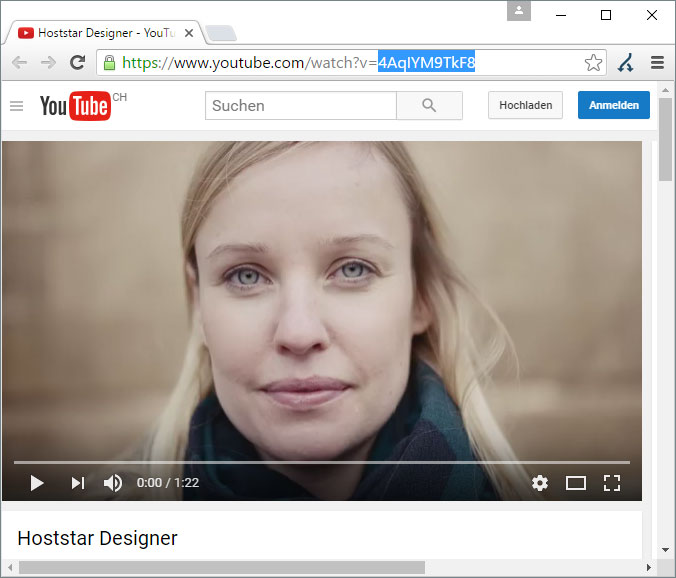676x578 pixels.
Task: Click the browser back arrow
Action: (19, 63)
